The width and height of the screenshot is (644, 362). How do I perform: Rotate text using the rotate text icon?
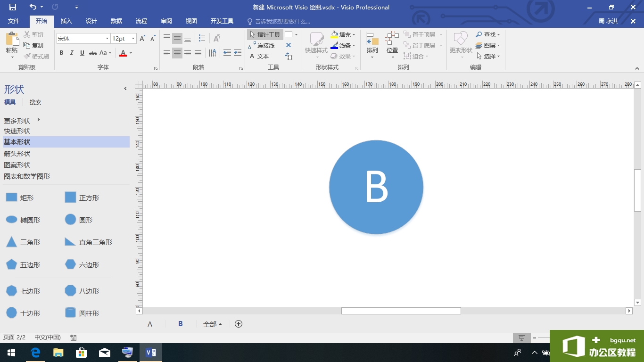217,38
